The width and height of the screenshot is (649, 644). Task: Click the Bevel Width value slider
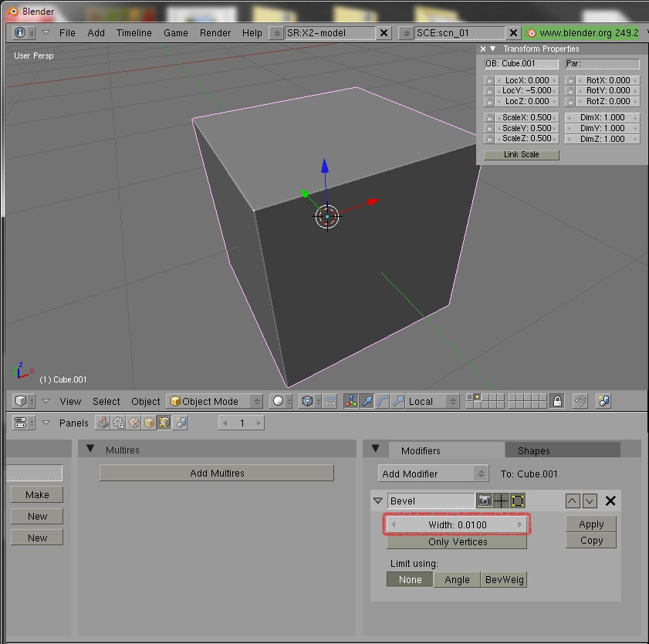(457, 524)
